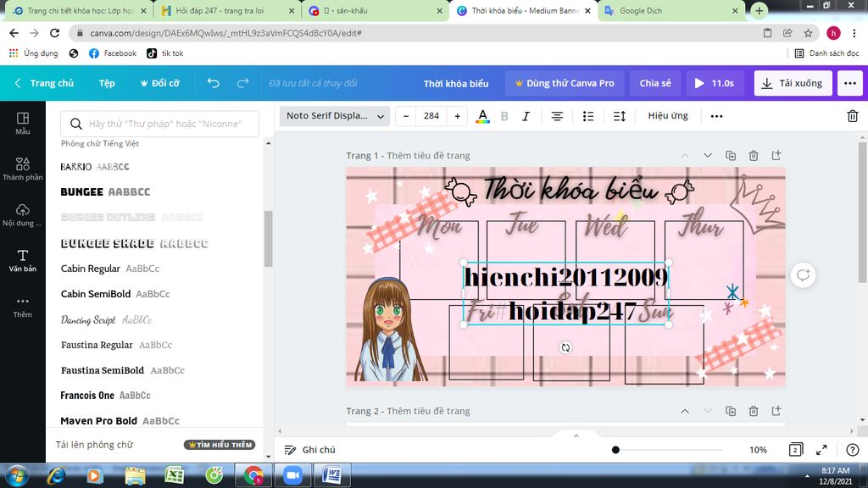Open zoom percentage 10% menu

758,450
